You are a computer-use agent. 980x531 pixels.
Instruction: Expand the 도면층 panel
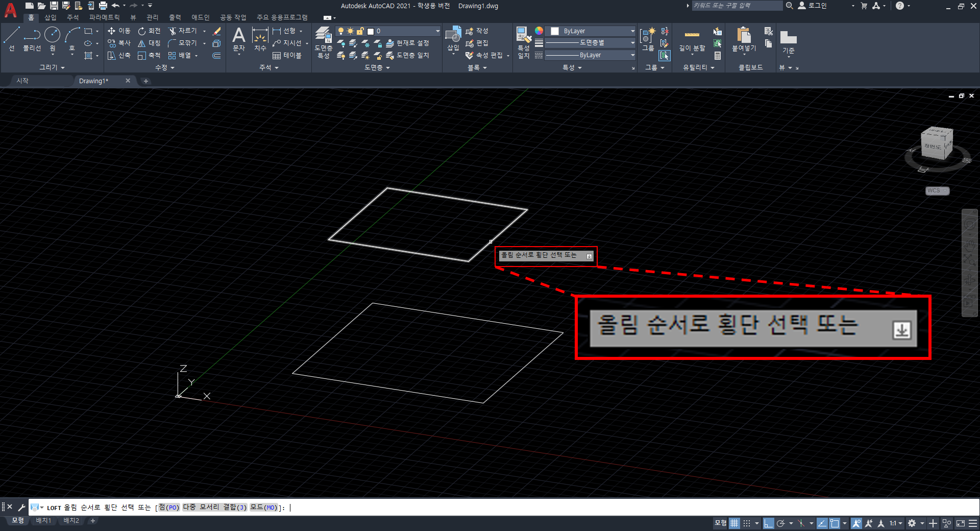coord(377,67)
